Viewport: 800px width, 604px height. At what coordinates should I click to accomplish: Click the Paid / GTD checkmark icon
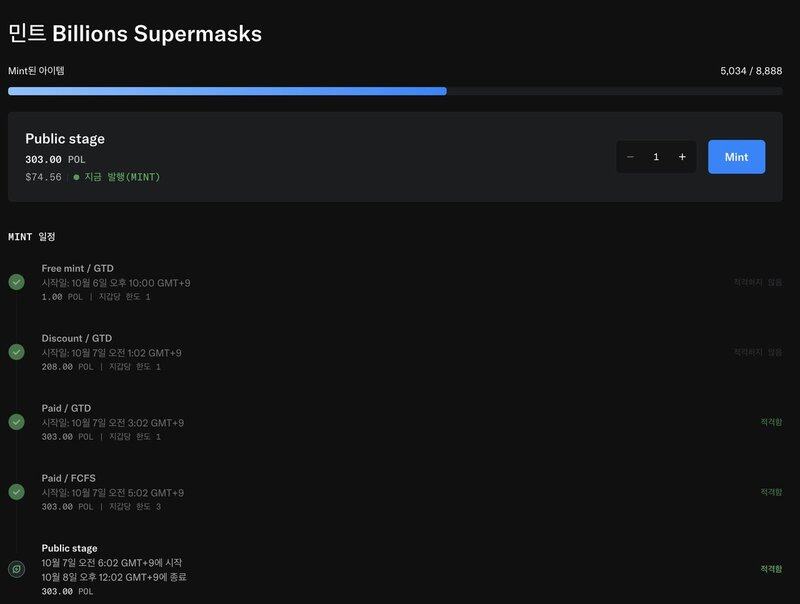(16, 422)
